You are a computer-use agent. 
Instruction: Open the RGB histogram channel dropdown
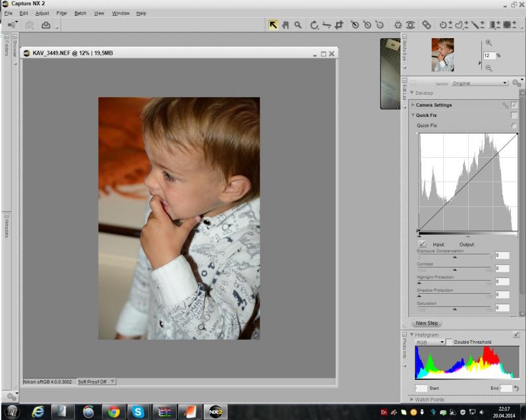[x=430, y=342]
